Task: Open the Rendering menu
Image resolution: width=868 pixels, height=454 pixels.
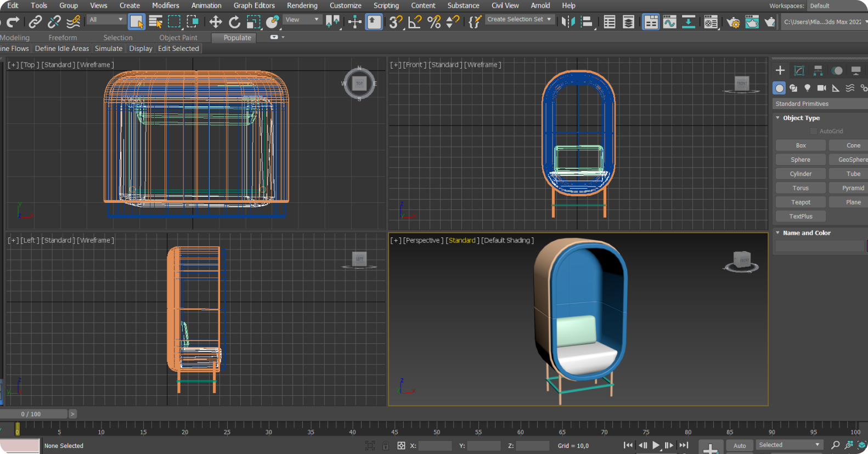Action: tap(302, 5)
